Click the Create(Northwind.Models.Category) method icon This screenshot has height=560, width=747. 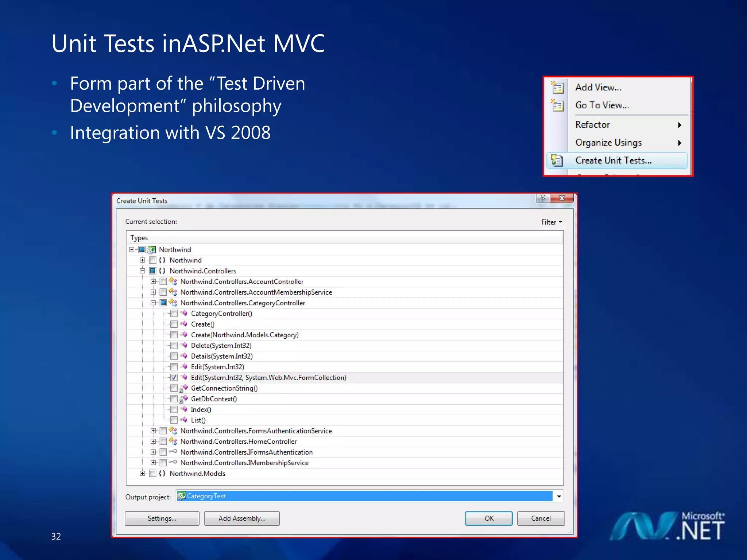(184, 335)
